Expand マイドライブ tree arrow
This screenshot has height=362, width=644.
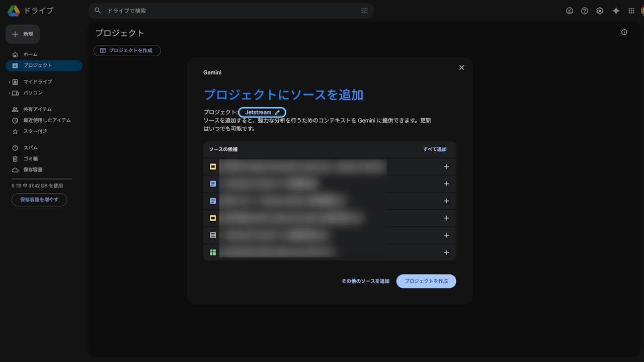(x=9, y=82)
